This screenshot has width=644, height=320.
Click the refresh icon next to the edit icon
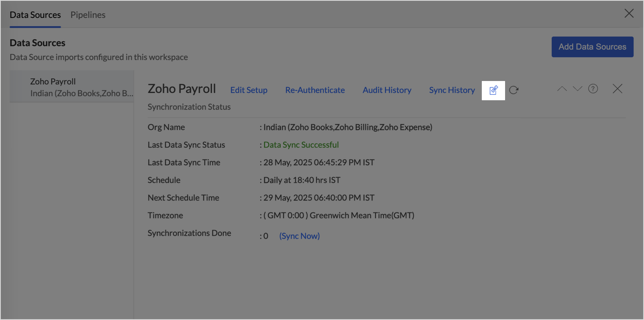point(514,90)
